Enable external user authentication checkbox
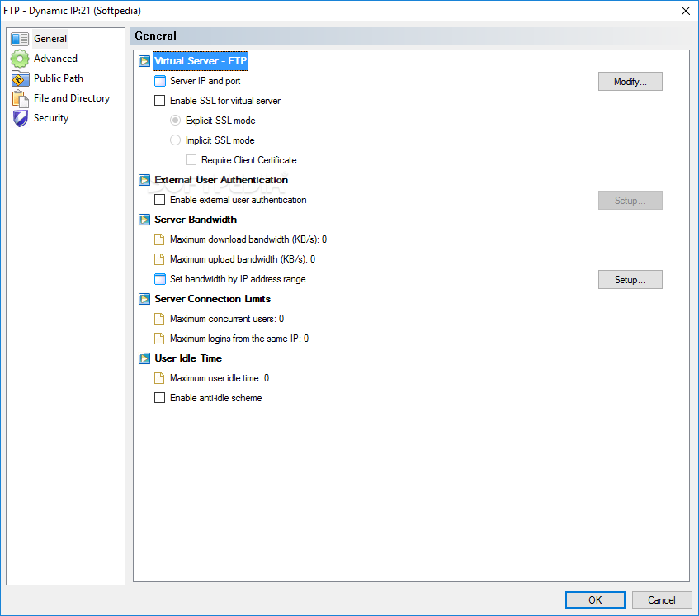The width and height of the screenshot is (699, 616). [x=159, y=199]
